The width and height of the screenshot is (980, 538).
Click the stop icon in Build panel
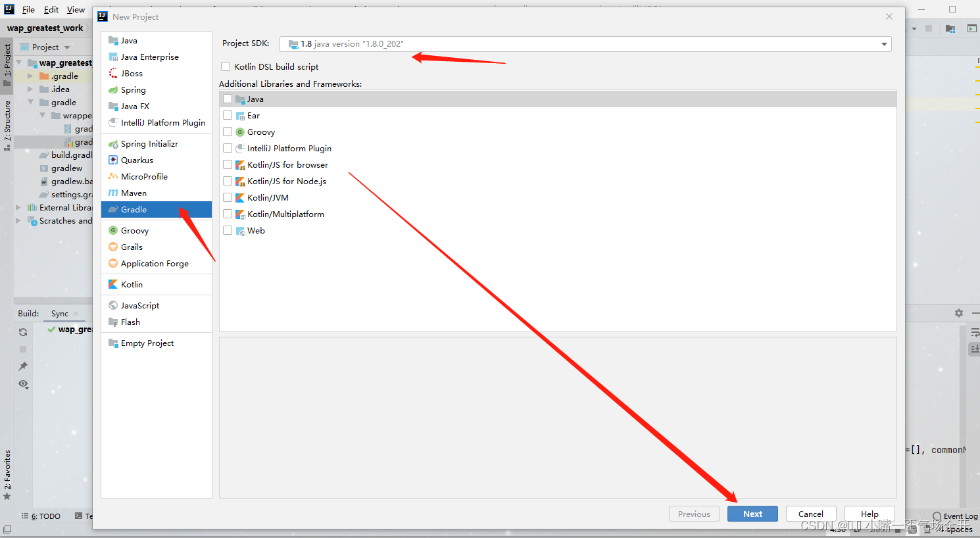23,349
